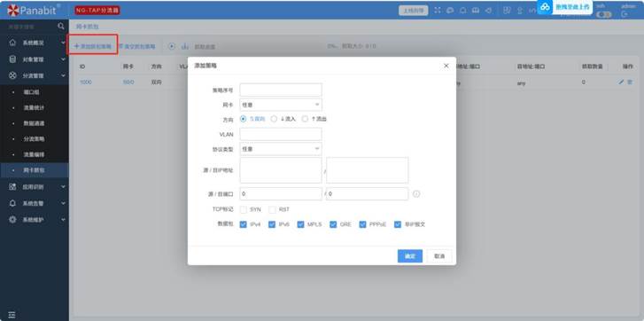
Task: Open the 分流策略 submenu item
Action: [x=35, y=139]
